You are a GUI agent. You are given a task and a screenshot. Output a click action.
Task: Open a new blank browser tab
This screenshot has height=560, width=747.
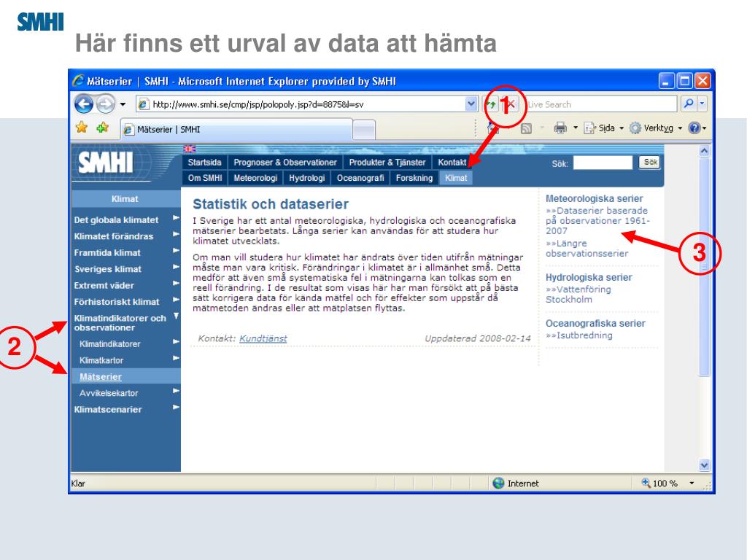coord(364,130)
